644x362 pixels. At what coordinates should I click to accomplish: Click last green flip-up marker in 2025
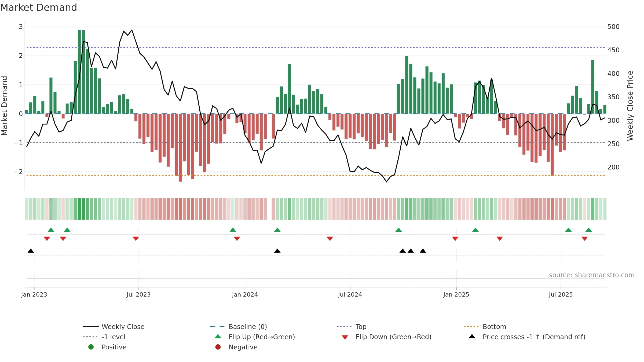tap(589, 230)
